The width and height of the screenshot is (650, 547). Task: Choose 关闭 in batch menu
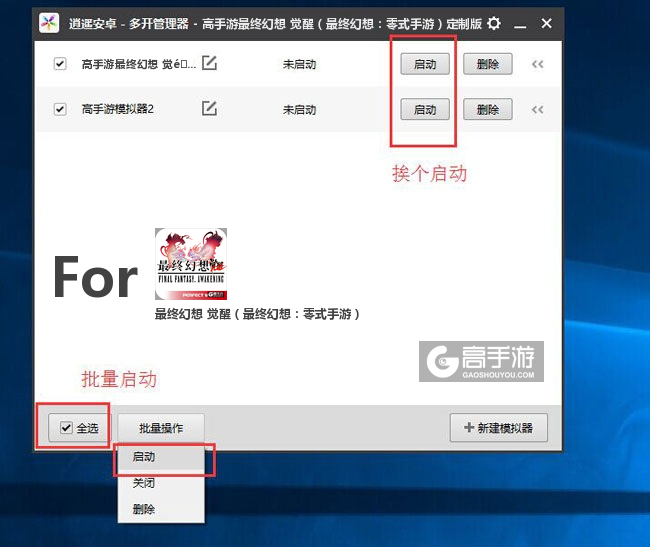click(x=161, y=483)
